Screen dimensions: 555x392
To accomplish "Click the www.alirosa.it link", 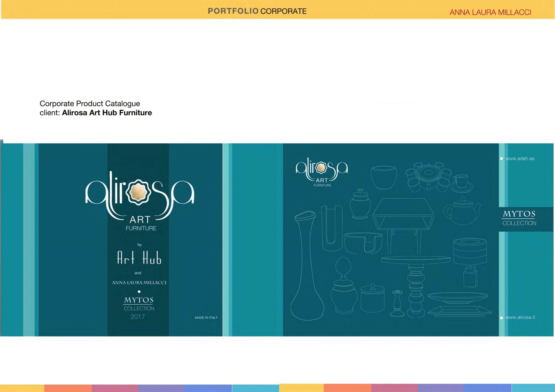I will (520, 317).
